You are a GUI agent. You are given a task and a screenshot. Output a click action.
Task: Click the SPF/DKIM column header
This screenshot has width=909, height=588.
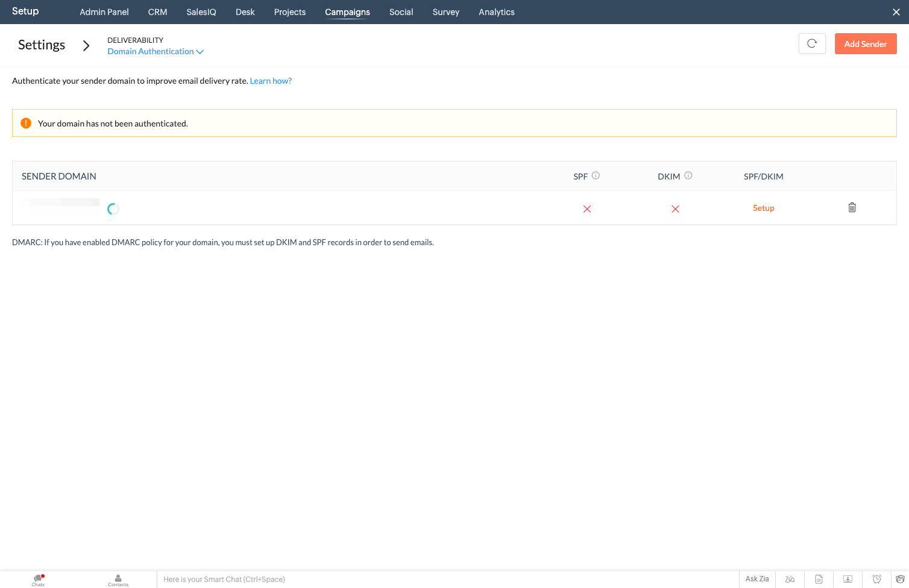[764, 177]
